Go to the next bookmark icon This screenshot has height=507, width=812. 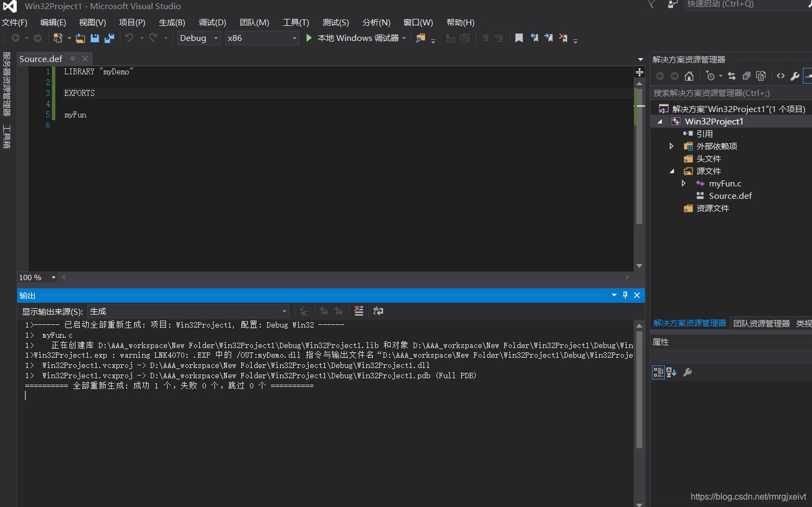pos(549,38)
